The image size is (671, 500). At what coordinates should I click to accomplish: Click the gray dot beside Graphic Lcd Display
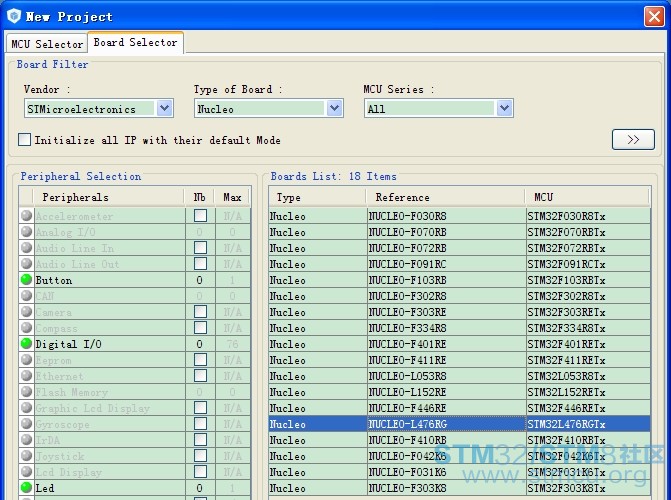click(27, 408)
